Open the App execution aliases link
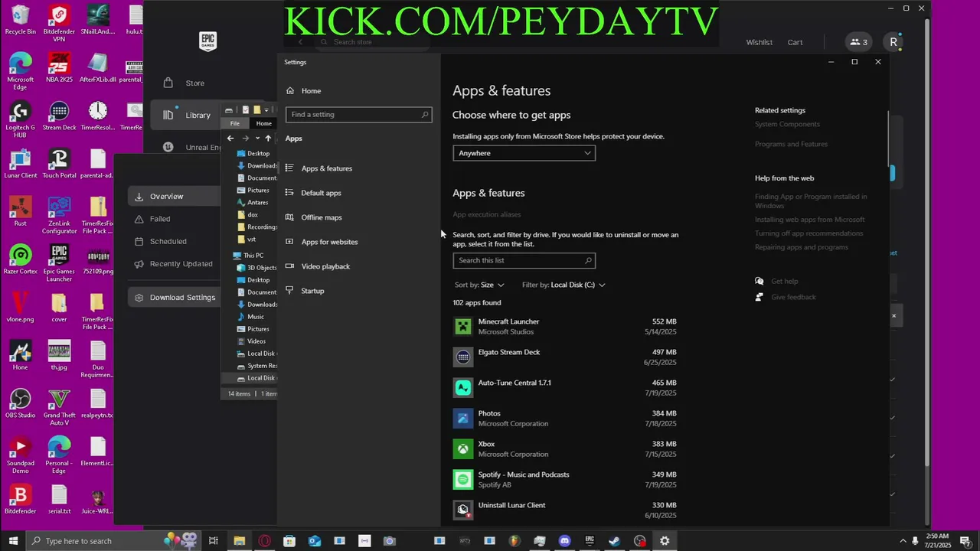Screen dimensions: 980x551 (486, 214)
